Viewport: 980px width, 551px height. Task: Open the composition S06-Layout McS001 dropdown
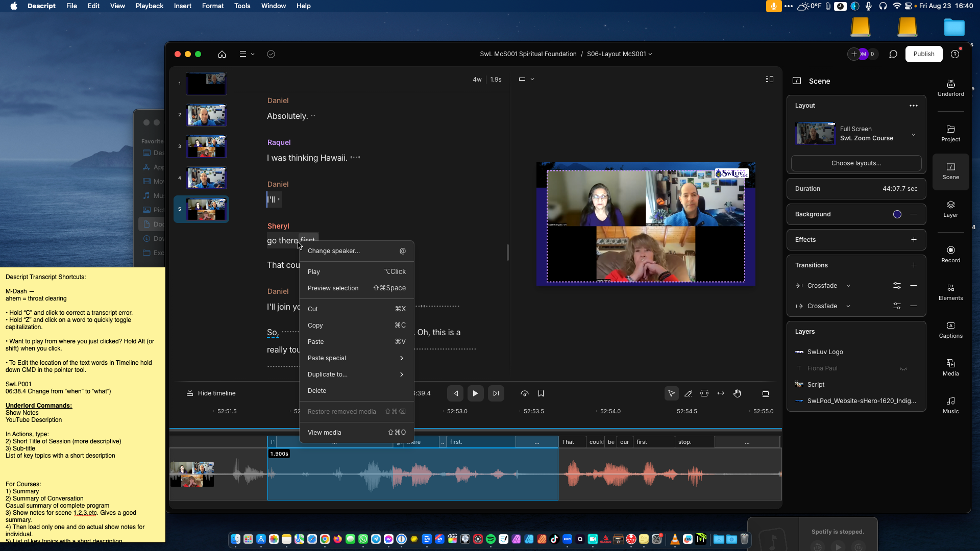pyautogui.click(x=619, y=54)
